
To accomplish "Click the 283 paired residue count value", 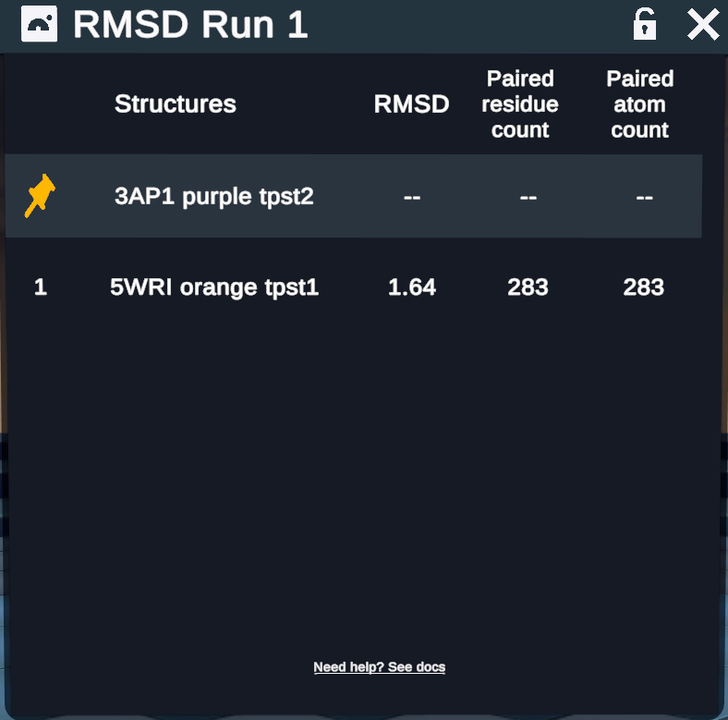I will (528, 287).
